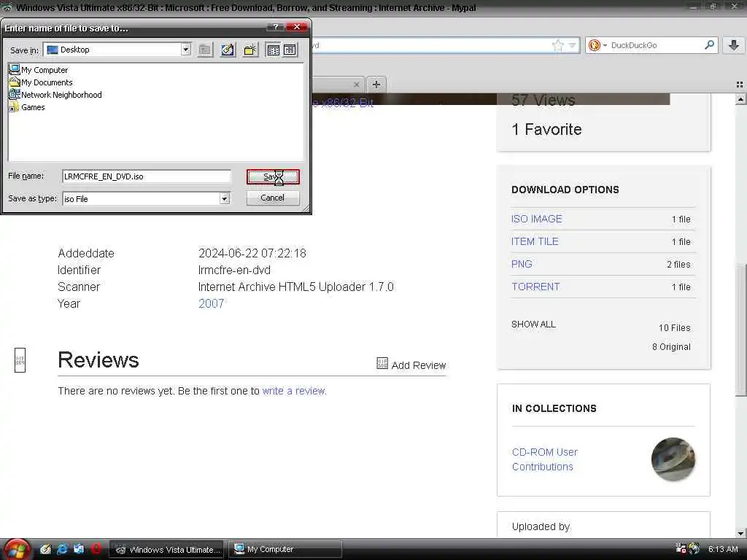The height and width of the screenshot is (560, 747).
Task: Switch save dialog to List view
Action: (274, 50)
